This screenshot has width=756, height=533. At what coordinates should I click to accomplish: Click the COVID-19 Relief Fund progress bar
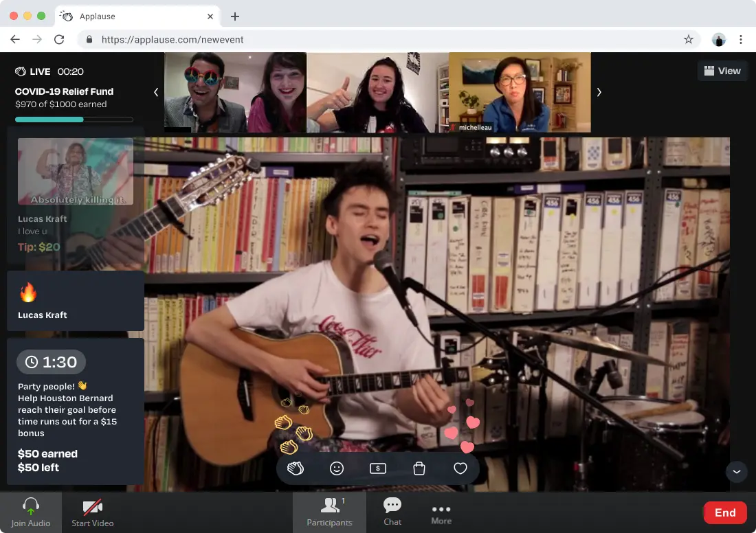point(74,120)
